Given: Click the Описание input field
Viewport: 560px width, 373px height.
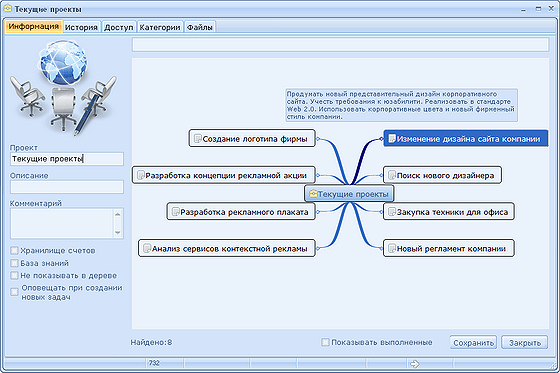Looking at the screenshot, I should (67, 187).
